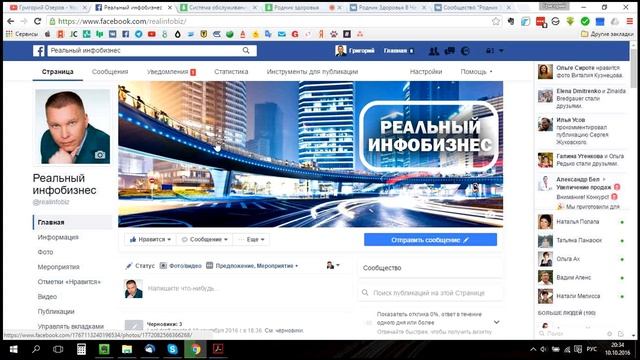Viewport: 640px width, 360px height.
Task: Open the notifications globe icon
Action: pos(465,51)
